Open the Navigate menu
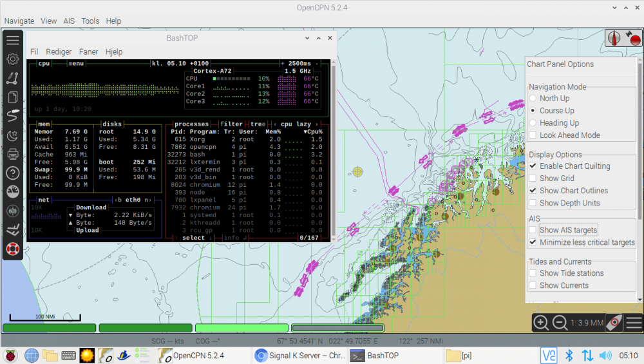 pyautogui.click(x=19, y=21)
